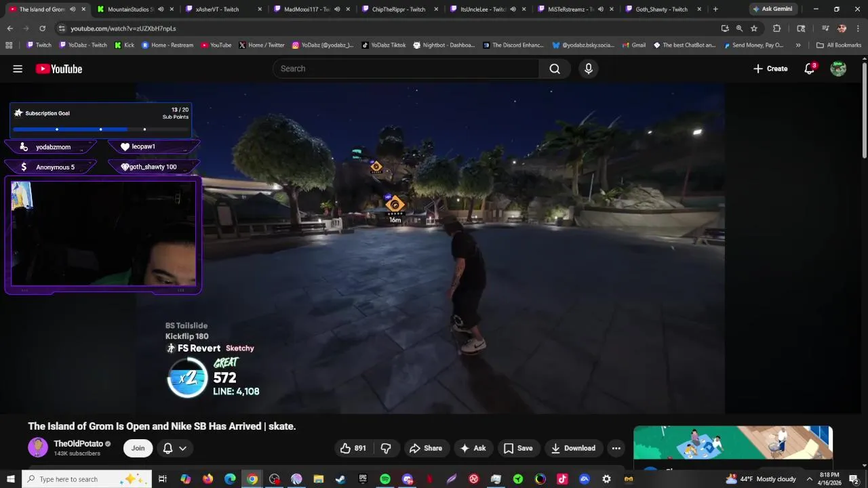This screenshot has height=488, width=868.
Task: Open the Share dialog
Action: pyautogui.click(x=426, y=448)
